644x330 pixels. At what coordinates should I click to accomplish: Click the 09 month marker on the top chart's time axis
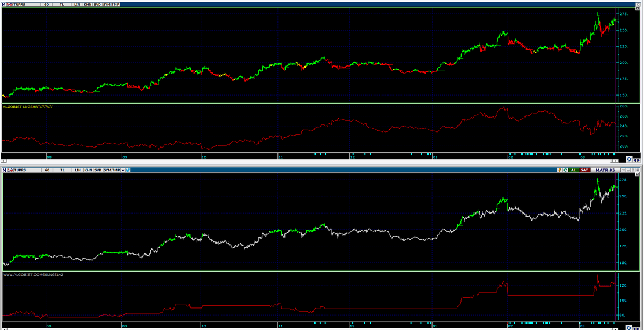pos(125,157)
